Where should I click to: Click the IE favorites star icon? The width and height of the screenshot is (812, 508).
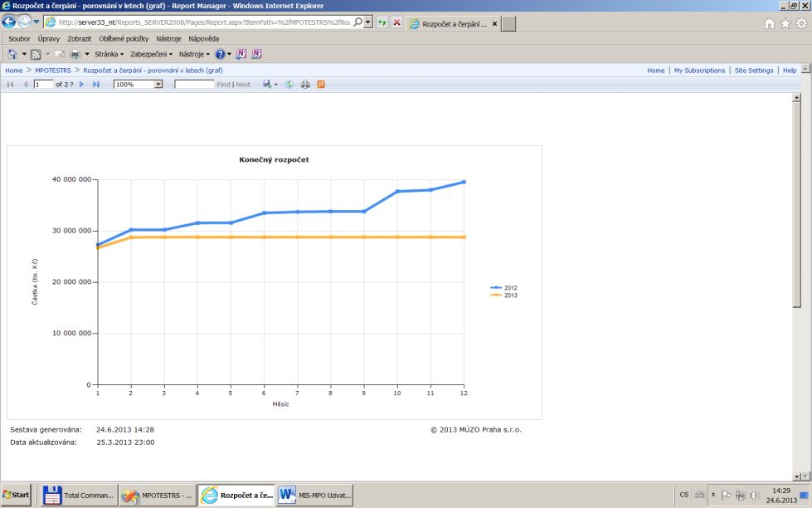(785, 23)
